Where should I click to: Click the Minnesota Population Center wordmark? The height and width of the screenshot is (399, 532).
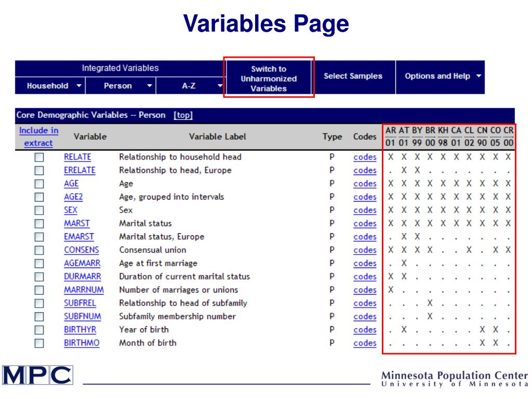pos(455,379)
